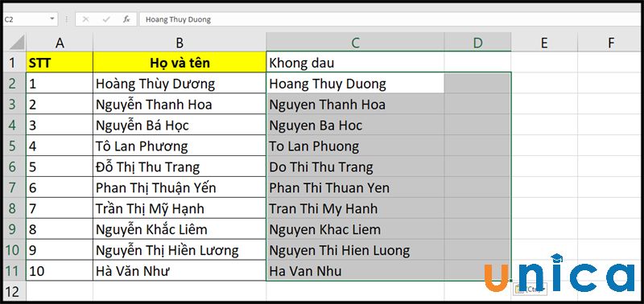The height and width of the screenshot is (304, 644).
Task: Click the Khong dau header cell
Action: 355,63
